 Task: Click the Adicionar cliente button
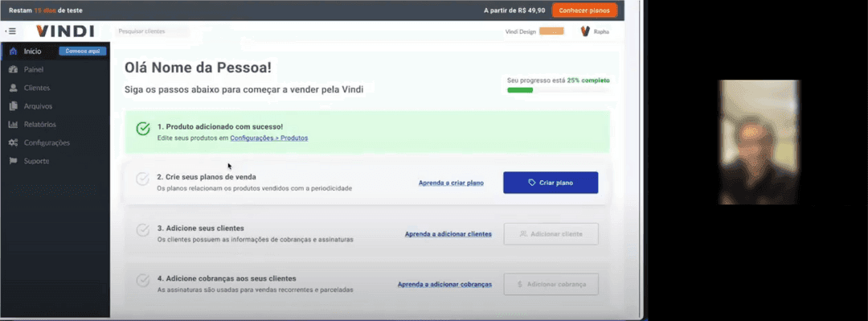pyautogui.click(x=551, y=234)
